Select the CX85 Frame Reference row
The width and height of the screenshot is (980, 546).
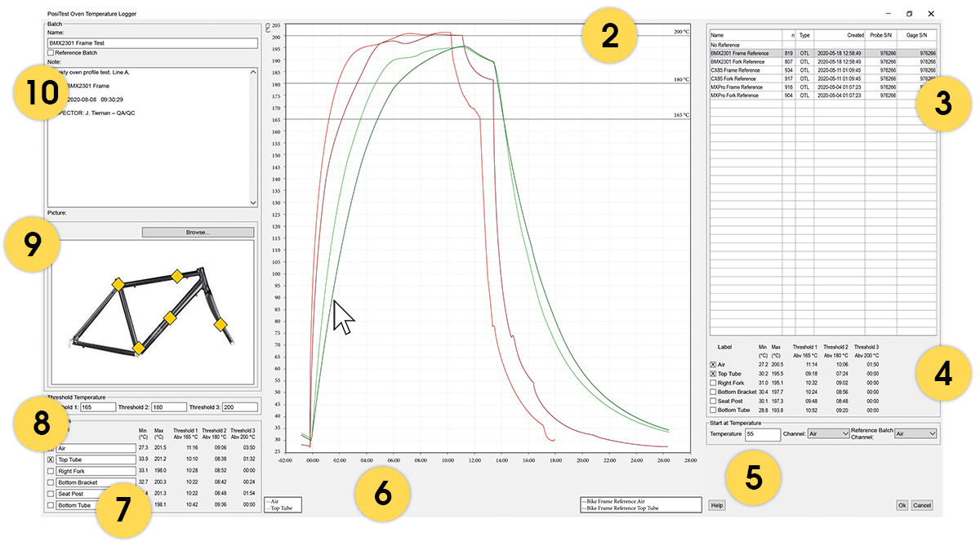[822, 70]
